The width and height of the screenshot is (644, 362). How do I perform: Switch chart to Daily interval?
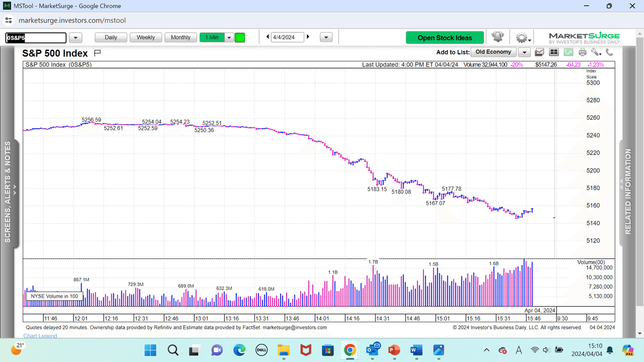click(x=111, y=38)
